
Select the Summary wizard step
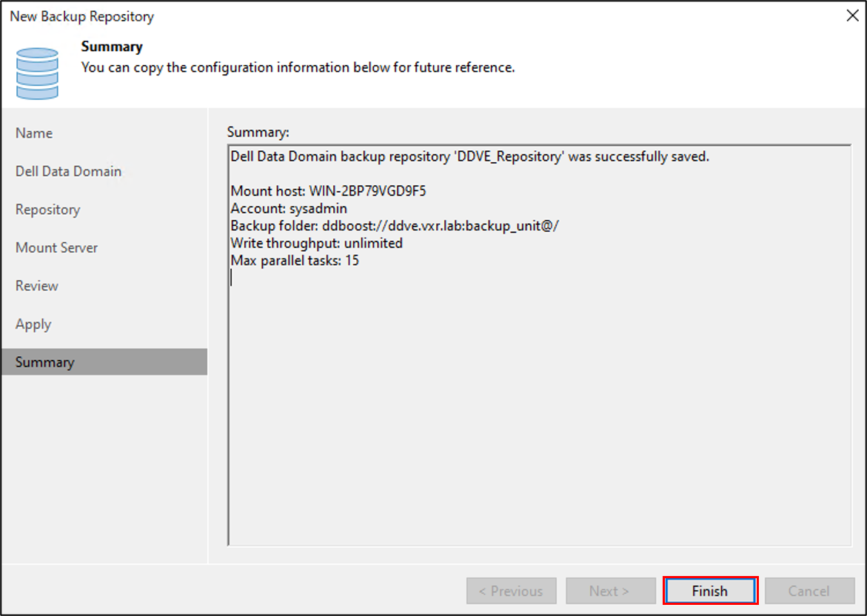pos(104,362)
